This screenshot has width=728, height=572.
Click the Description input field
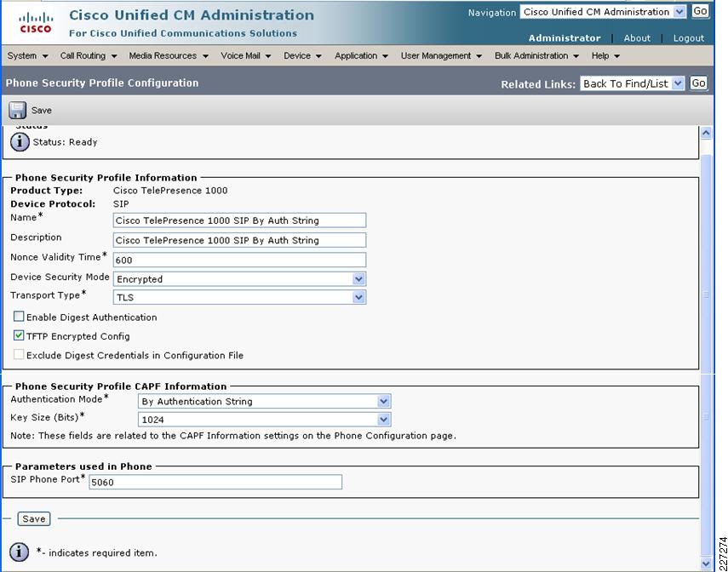[x=239, y=240]
